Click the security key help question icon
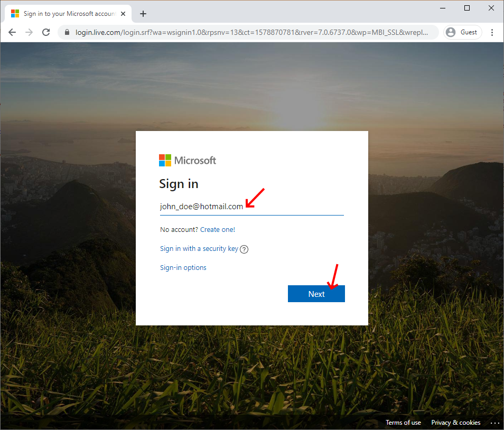The image size is (504, 430). (x=244, y=249)
